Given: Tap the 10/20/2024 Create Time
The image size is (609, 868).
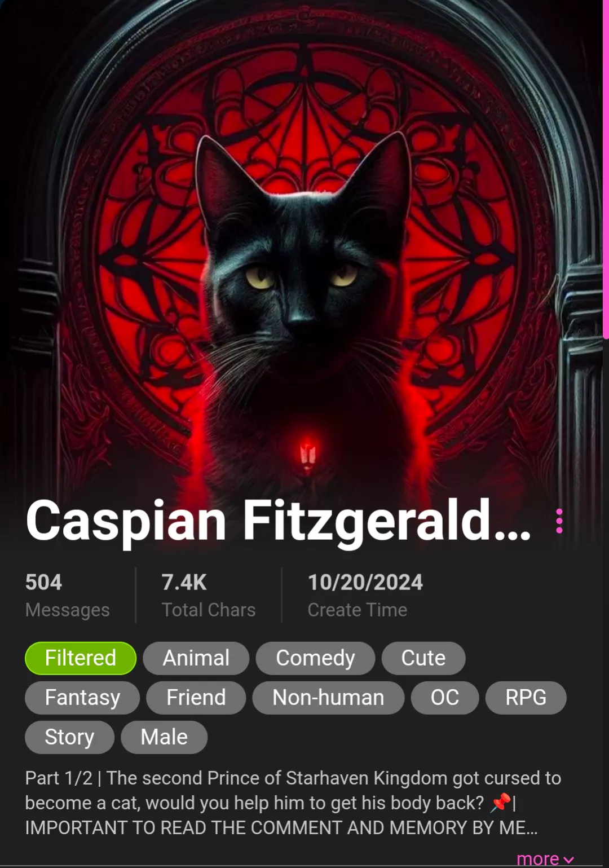Looking at the screenshot, I should coord(365,596).
